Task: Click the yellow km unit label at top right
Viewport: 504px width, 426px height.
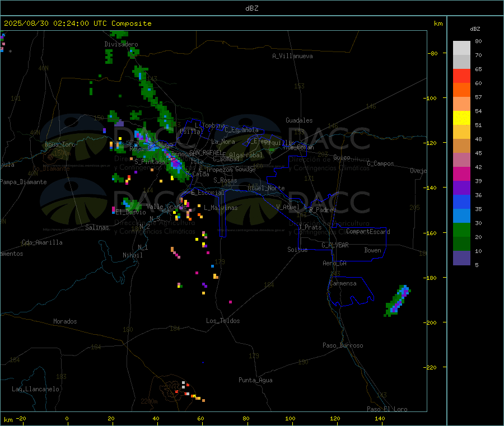Action: pos(438,24)
